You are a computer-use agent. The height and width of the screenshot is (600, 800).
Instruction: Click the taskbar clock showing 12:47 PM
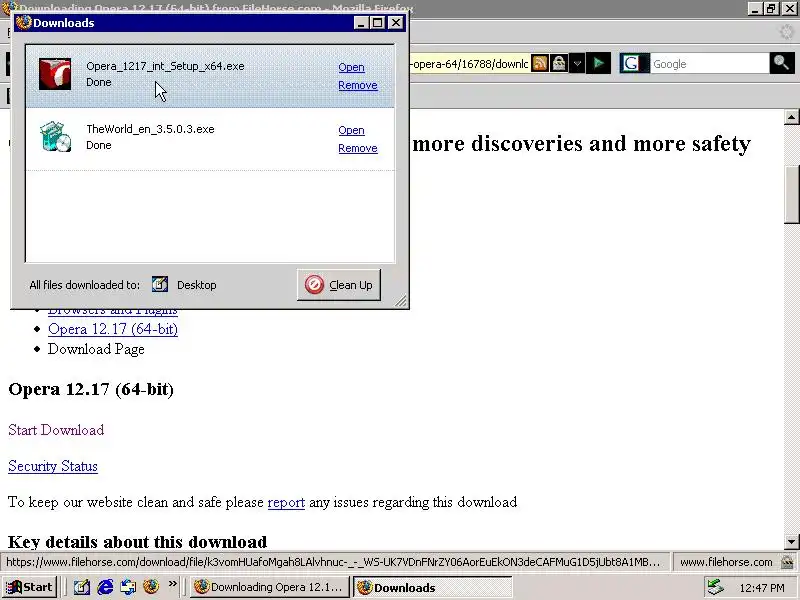tap(762, 588)
